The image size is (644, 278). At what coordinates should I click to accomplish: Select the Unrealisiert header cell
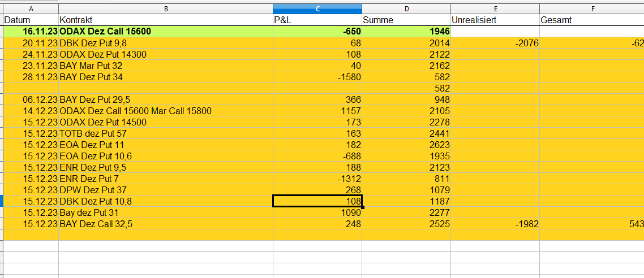click(495, 20)
